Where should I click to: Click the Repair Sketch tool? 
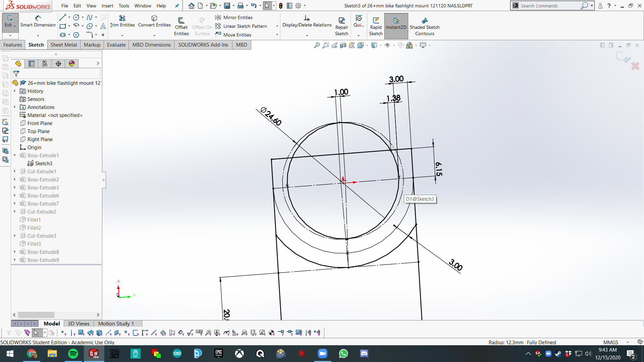(x=341, y=26)
